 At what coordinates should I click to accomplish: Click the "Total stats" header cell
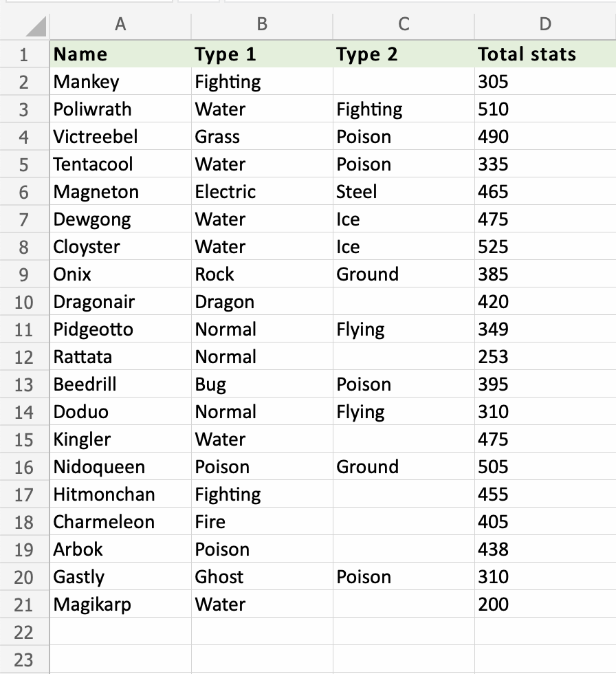click(x=544, y=54)
